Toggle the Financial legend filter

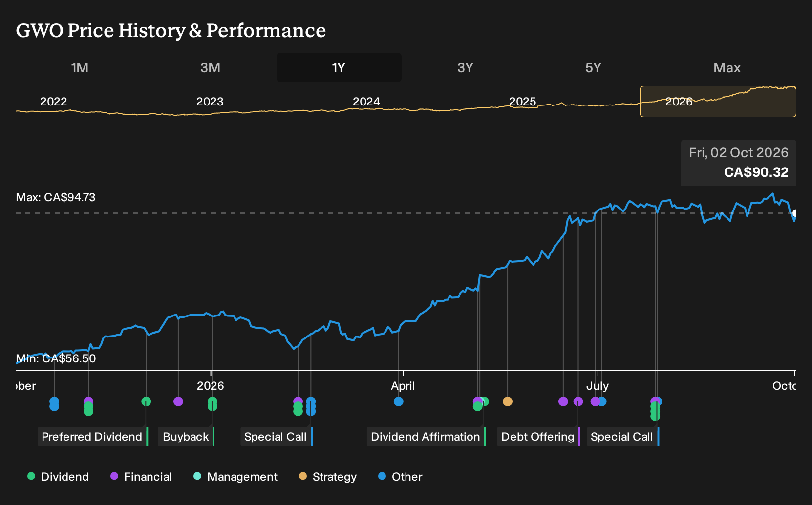coord(141,477)
